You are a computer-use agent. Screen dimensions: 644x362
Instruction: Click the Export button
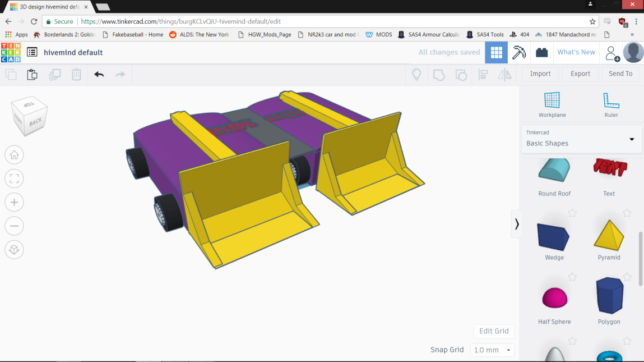click(x=580, y=74)
